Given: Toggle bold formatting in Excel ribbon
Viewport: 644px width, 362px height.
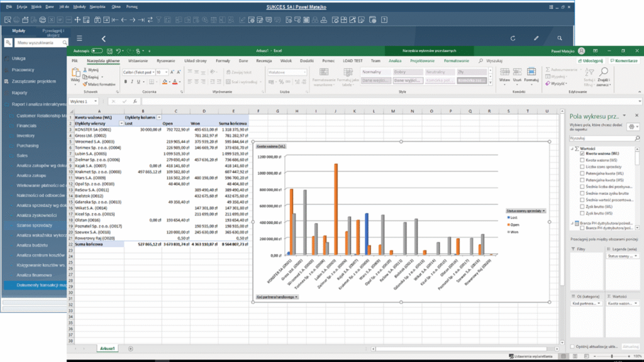Looking at the screenshot, I should [x=126, y=82].
